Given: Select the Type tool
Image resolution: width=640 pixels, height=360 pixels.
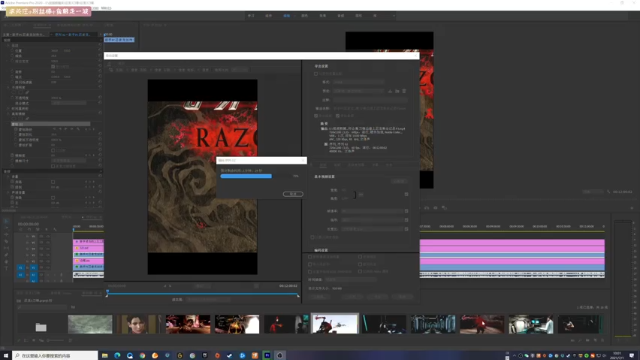Looking at the screenshot, I should (6, 268).
